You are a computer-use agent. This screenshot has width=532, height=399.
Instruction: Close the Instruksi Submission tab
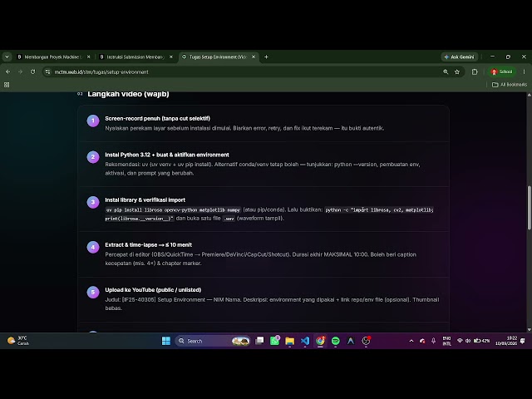tap(171, 57)
